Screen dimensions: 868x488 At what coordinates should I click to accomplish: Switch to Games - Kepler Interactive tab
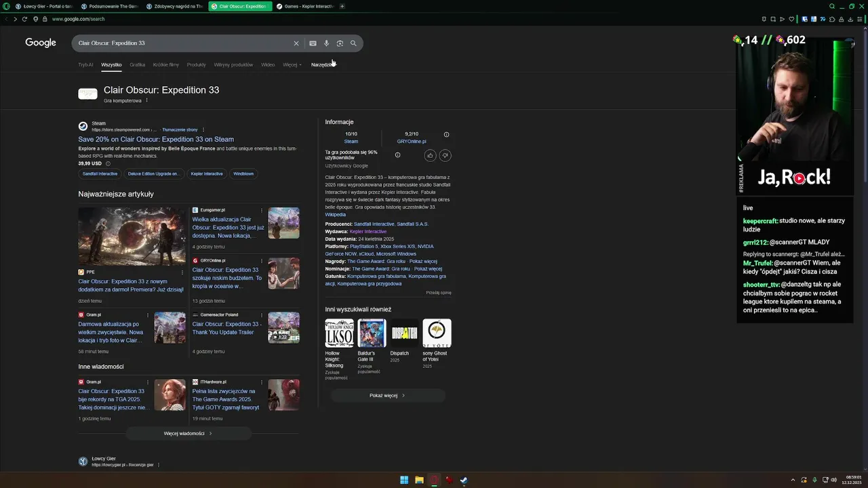coord(306,6)
